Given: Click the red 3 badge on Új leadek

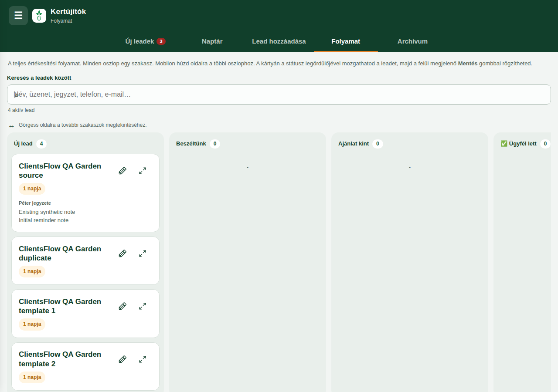Looking at the screenshot, I should (161, 41).
